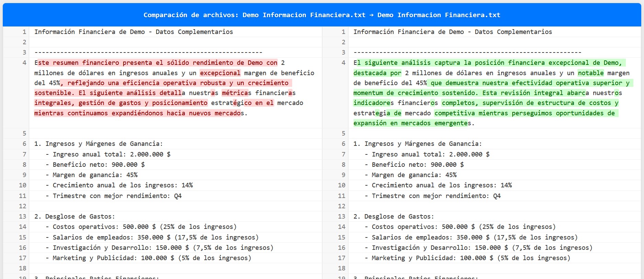Click the added word 'notable' in right pane

pos(590,73)
